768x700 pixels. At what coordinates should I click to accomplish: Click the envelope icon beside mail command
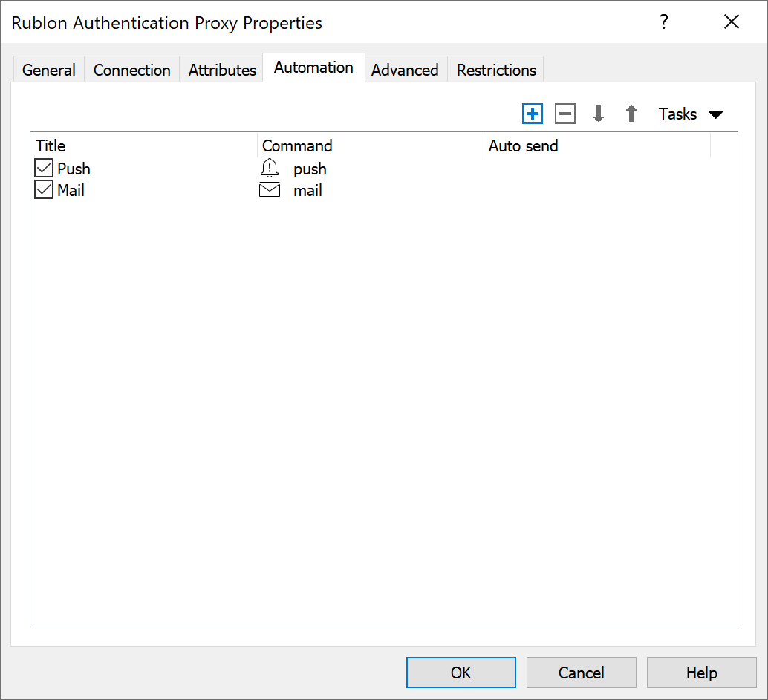click(x=270, y=190)
